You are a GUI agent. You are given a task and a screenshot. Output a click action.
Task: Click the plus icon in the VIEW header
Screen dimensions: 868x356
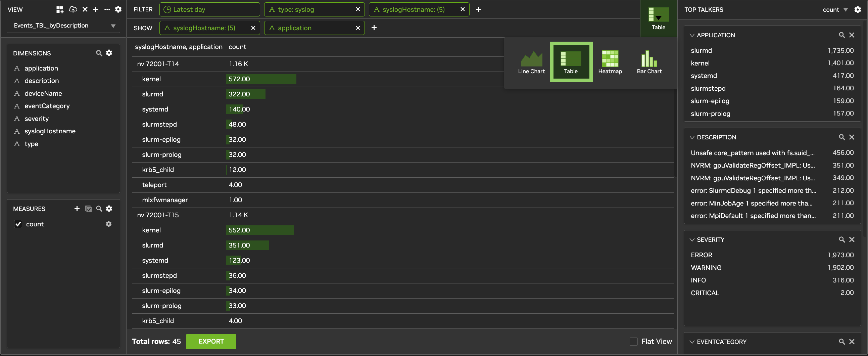pos(96,9)
